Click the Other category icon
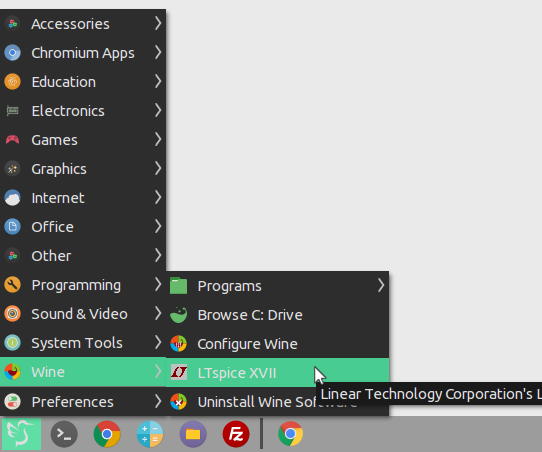The height and width of the screenshot is (452, 542). [13, 256]
